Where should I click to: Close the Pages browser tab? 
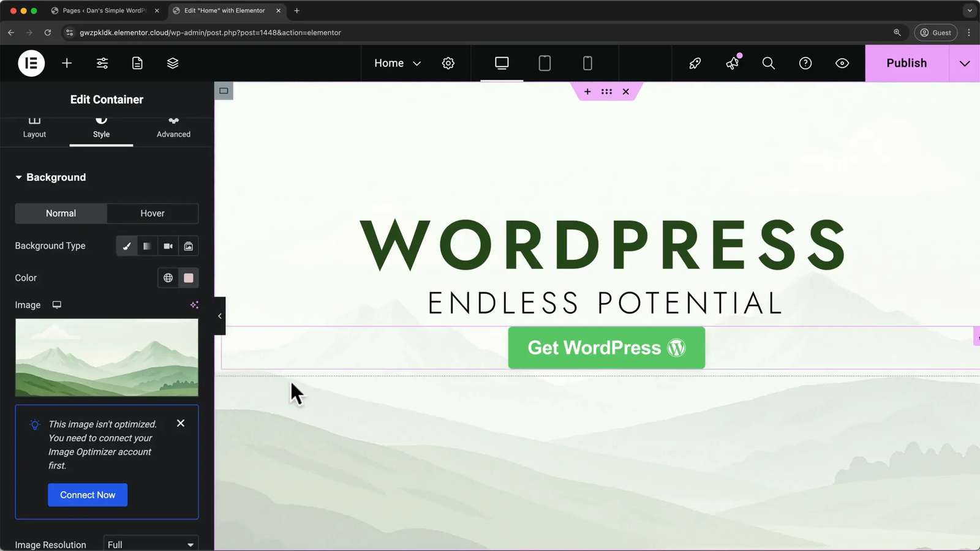point(157,10)
